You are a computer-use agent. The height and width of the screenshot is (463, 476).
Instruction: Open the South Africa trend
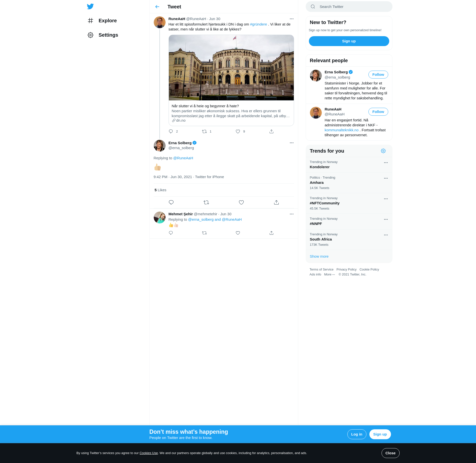coord(349,240)
